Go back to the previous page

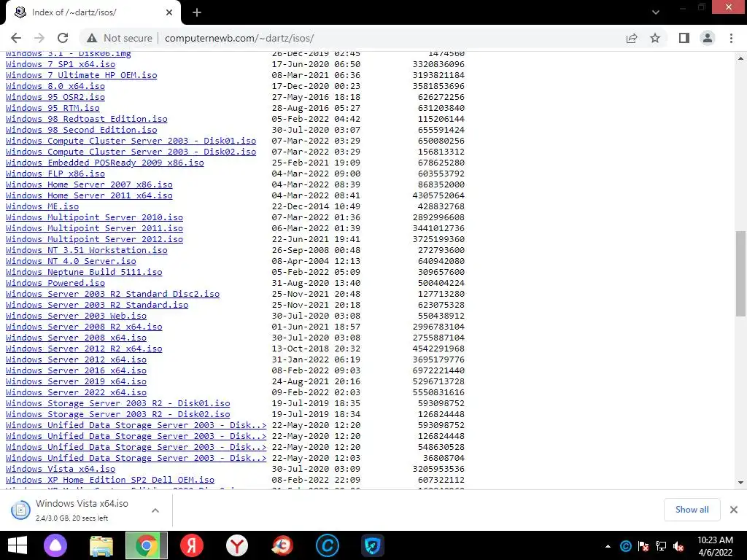[16, 38]
